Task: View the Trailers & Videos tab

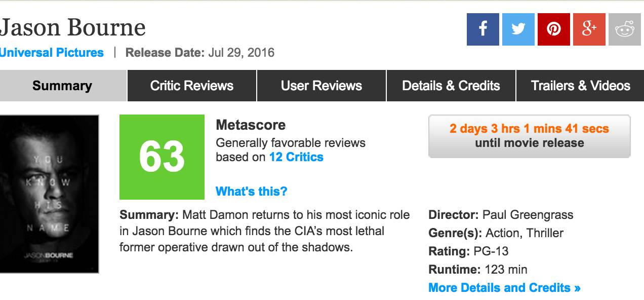Action: [580, 86]
